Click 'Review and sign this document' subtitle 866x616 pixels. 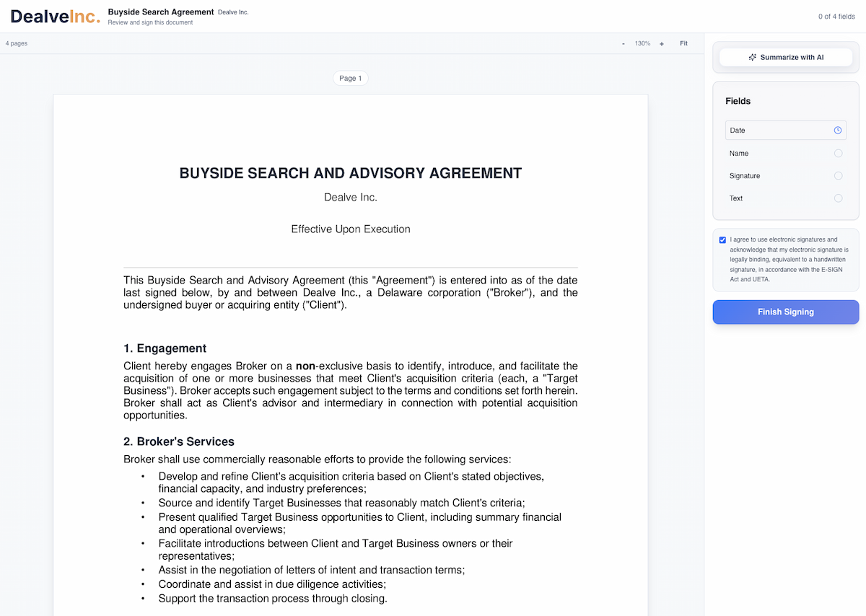point(150,22)
